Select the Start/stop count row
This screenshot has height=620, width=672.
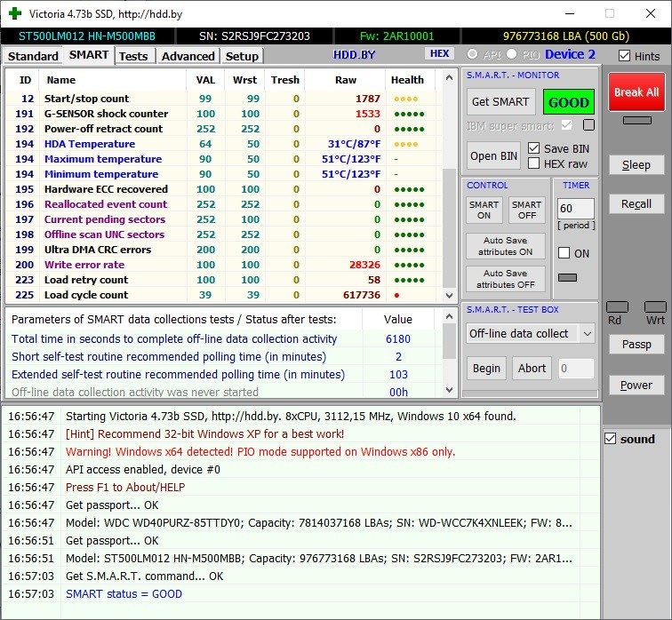(x=224, y=99)
